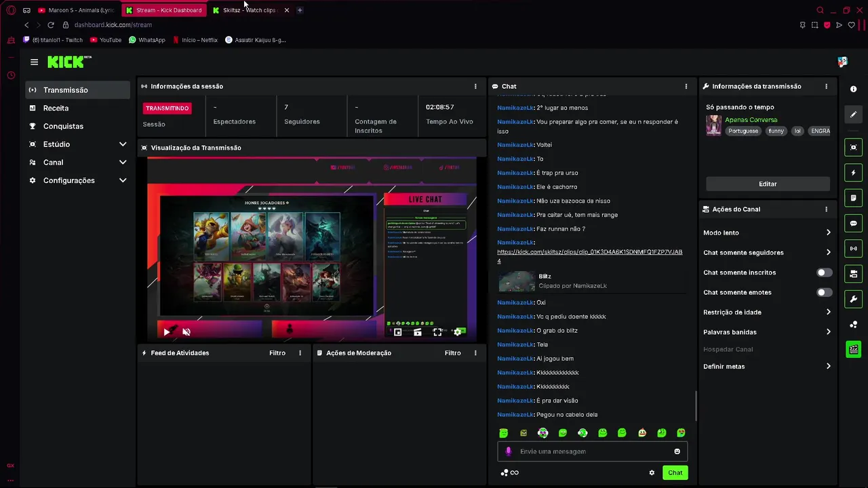The image size is (868, 488).
Task: Open Restrição de idade options
Action: pos(767,312)
